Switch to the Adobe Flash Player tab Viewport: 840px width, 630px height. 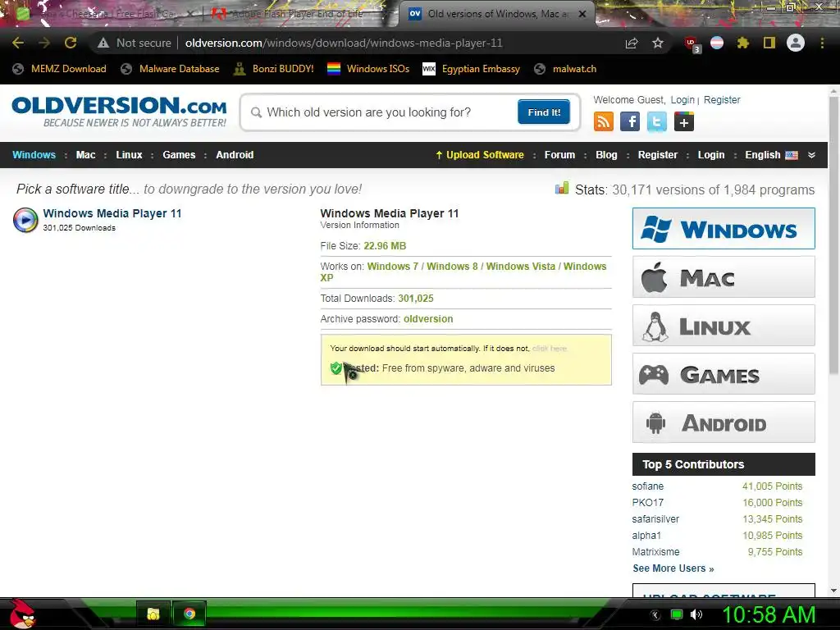tap(298, 14)
